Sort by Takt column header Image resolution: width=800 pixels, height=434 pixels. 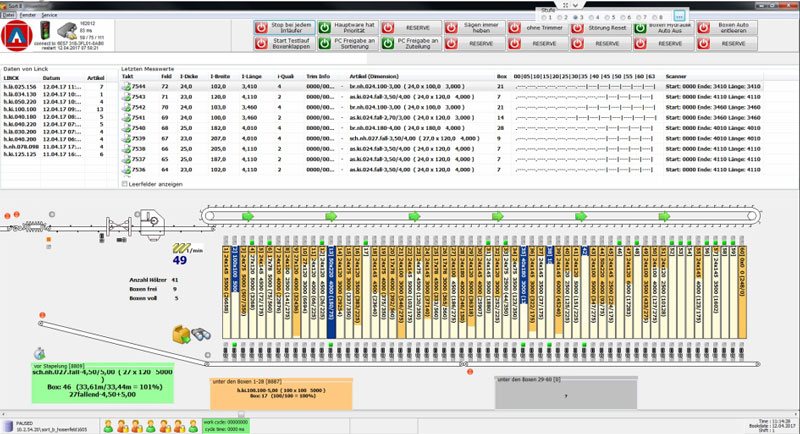[x=127, y=75]
